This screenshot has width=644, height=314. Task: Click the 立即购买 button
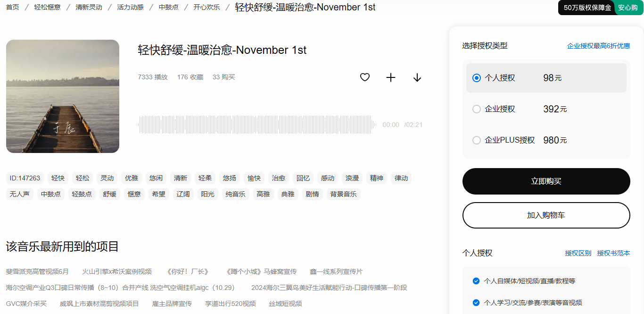click(x=546, y=181)
